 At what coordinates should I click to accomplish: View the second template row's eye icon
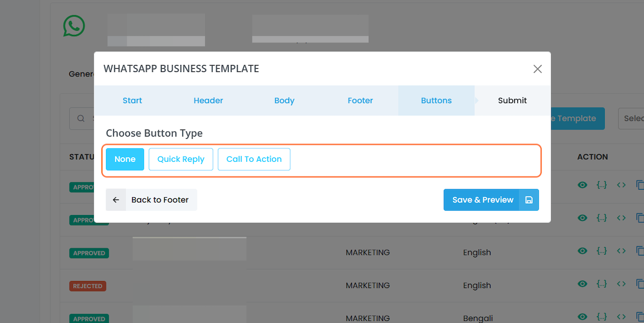tap(582, 218)
